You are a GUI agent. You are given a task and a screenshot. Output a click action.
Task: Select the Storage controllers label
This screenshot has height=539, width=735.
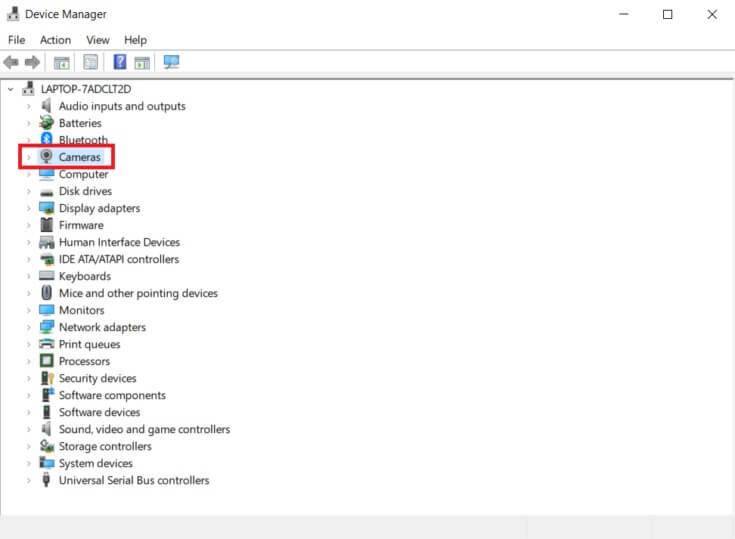(x=105, y=446)
